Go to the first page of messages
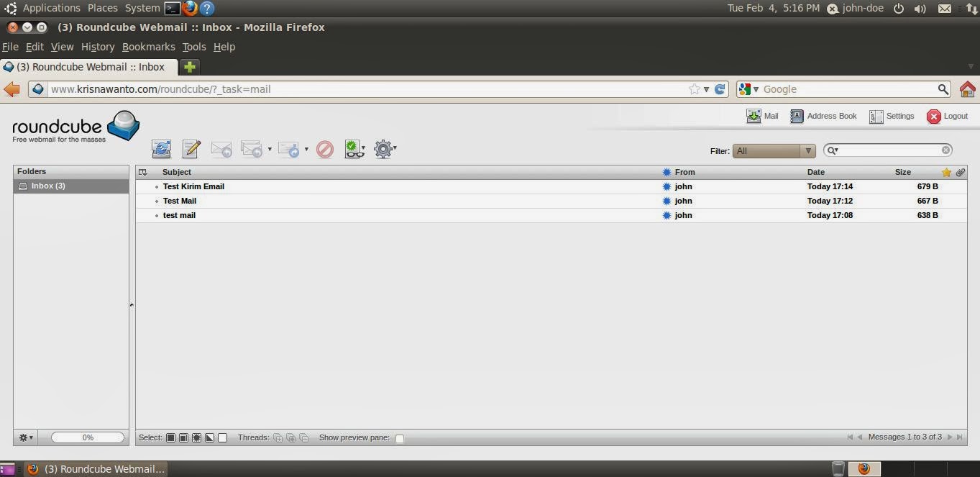Screen dimensions: 980x477 pyautogui.click(x=850, y=437)
